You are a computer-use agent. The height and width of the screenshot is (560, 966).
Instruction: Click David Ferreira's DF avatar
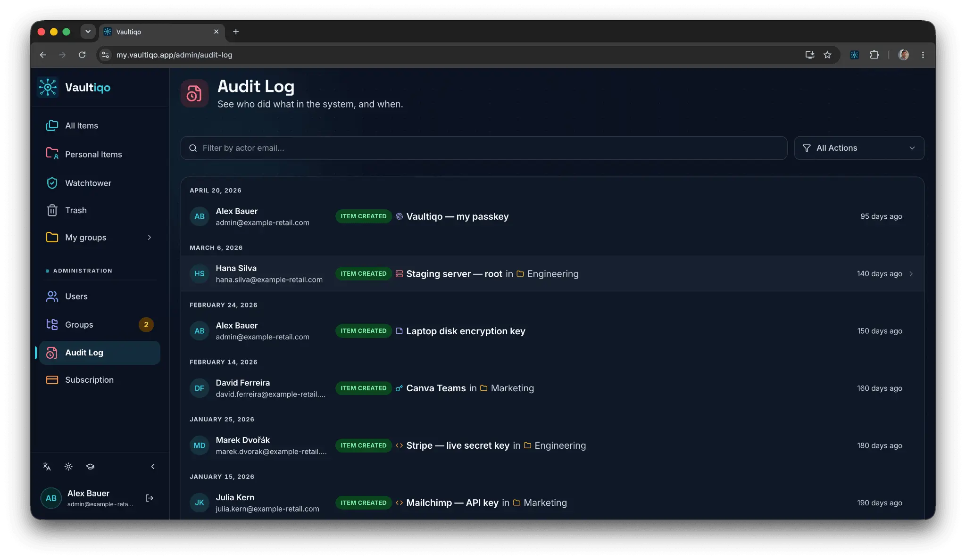(200, 388)
